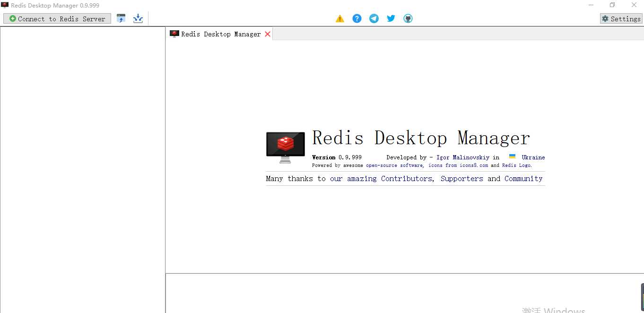Image resolution: width=644 pixels, height=313 pixels.
Task: Click the Igor Malinovskiy link
Action: (x=463, y=157)
